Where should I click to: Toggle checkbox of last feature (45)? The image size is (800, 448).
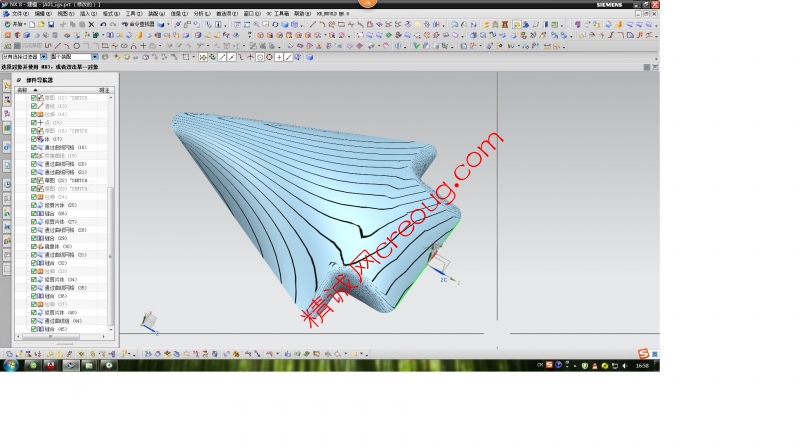tap(35, 329)
